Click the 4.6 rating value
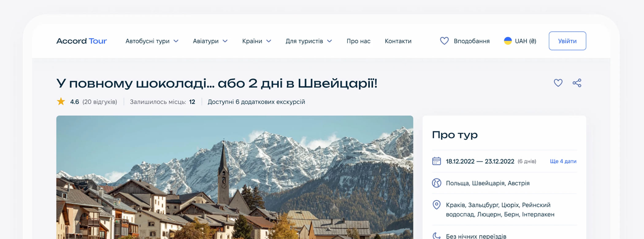Viewport: 644px width, 239px height. pyautogui.click(x=75, y=102)
